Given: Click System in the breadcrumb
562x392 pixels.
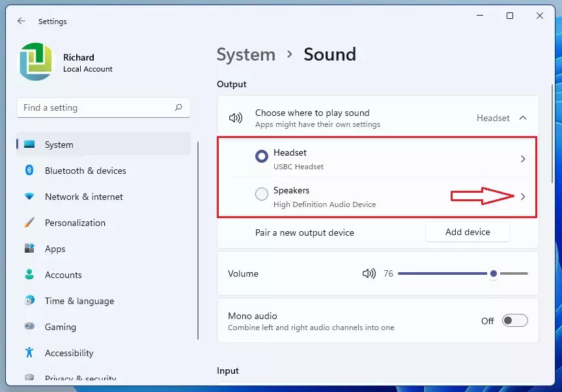Looking at the screenshot, I should pos(246,55).
